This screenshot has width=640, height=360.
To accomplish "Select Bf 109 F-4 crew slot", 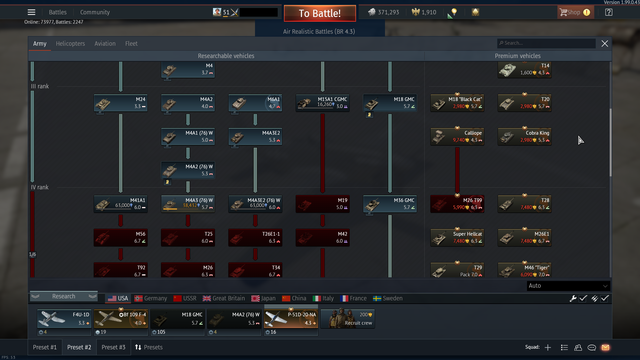I will 121,319.
